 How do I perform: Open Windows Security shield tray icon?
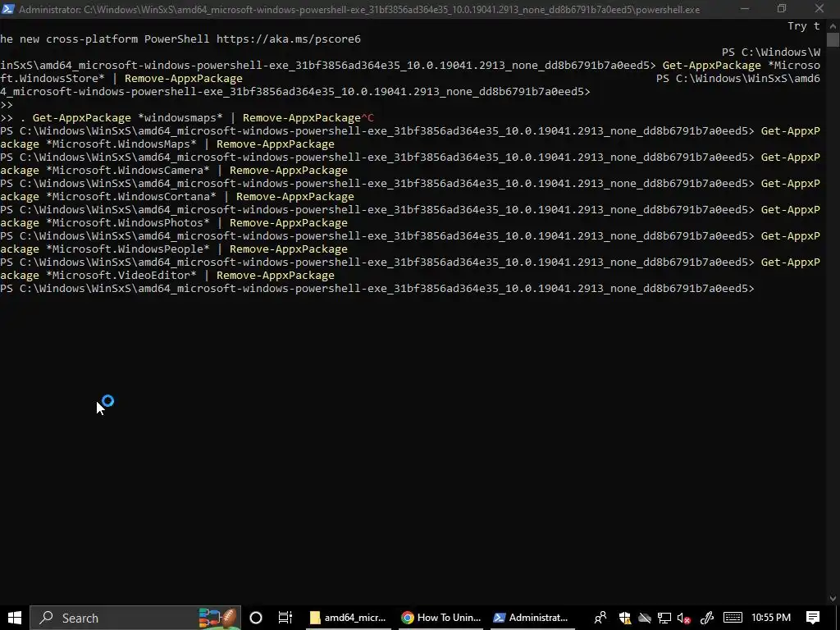[624, 618]
